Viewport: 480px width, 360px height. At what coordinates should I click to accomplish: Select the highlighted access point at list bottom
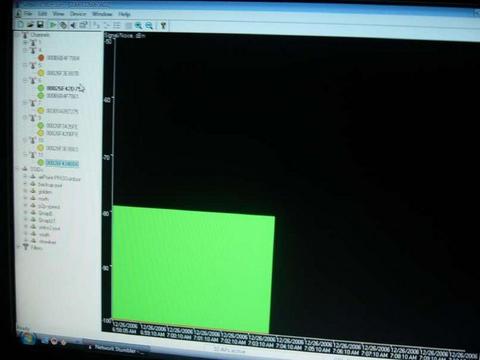62,163
